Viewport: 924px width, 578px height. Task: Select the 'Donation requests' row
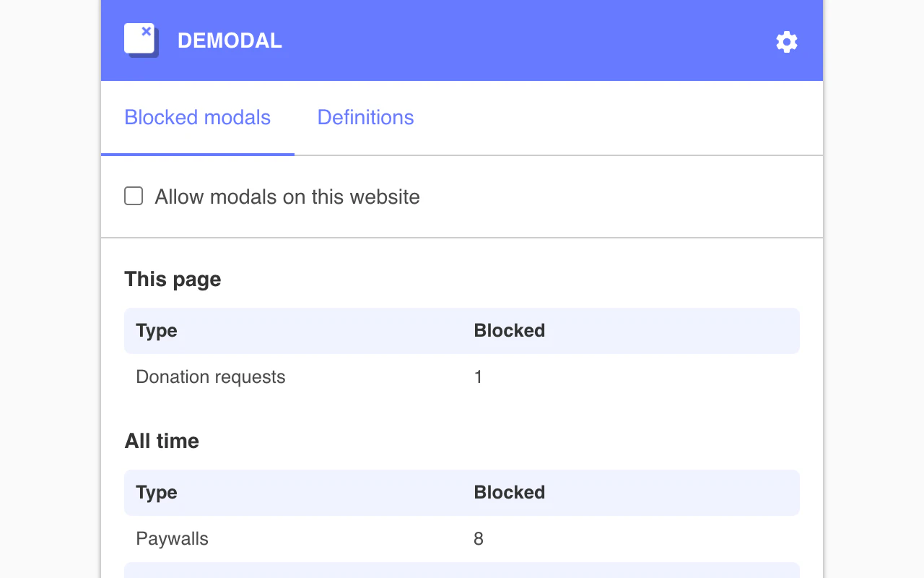coord(211,376)
